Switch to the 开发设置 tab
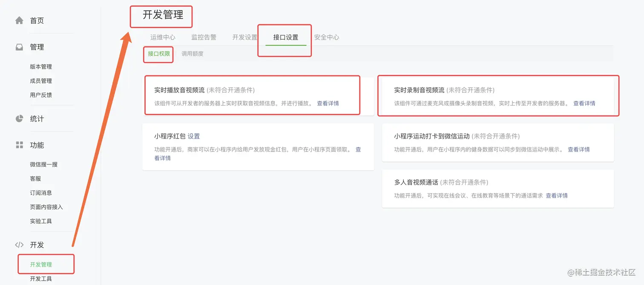 coord(245,37)
